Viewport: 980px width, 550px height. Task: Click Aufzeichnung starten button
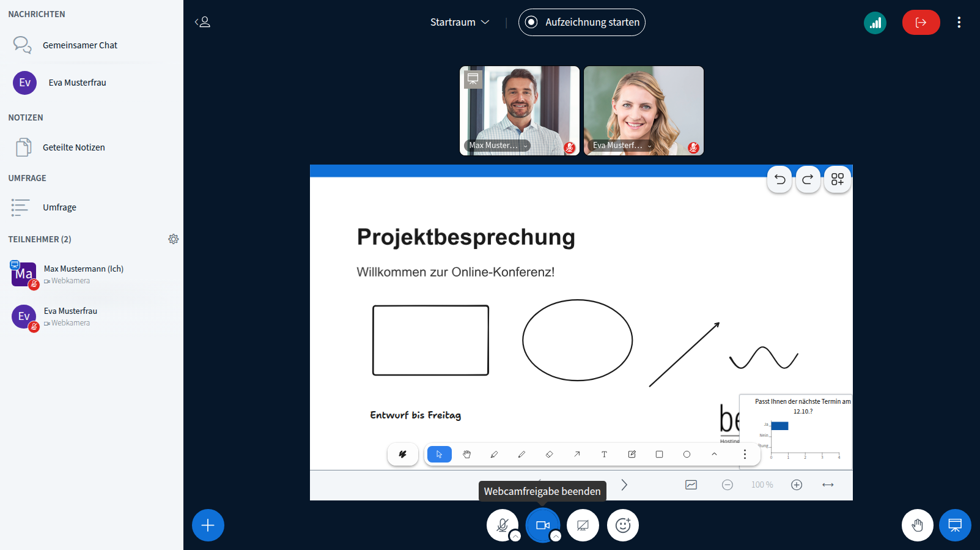click(582, 22)
